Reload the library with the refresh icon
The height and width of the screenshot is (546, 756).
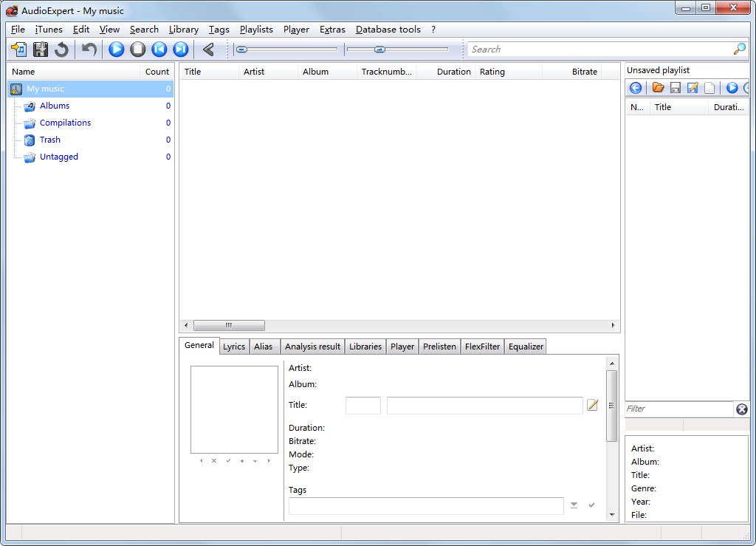click(x=62, y=49)
